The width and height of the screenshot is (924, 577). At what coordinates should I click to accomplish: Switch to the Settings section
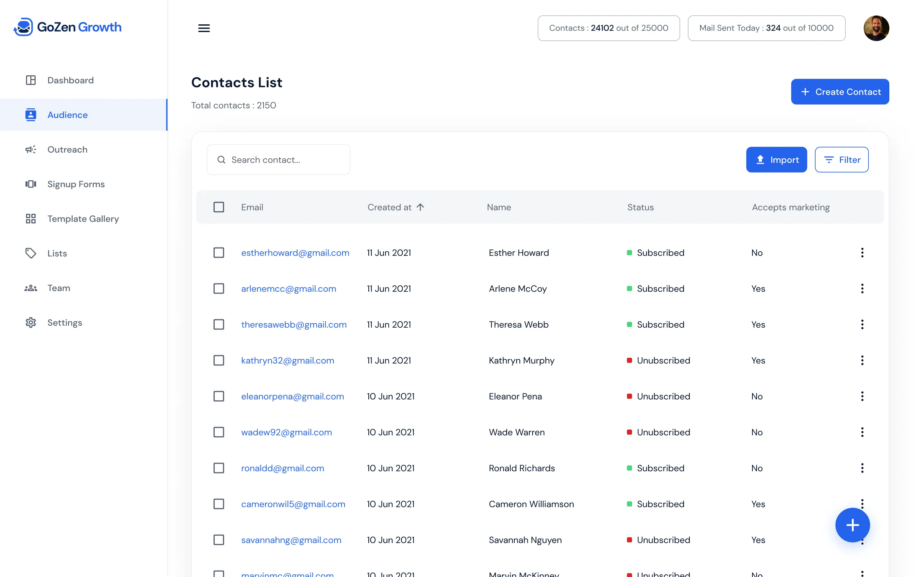pyautogui.click(x=30, y=322)
